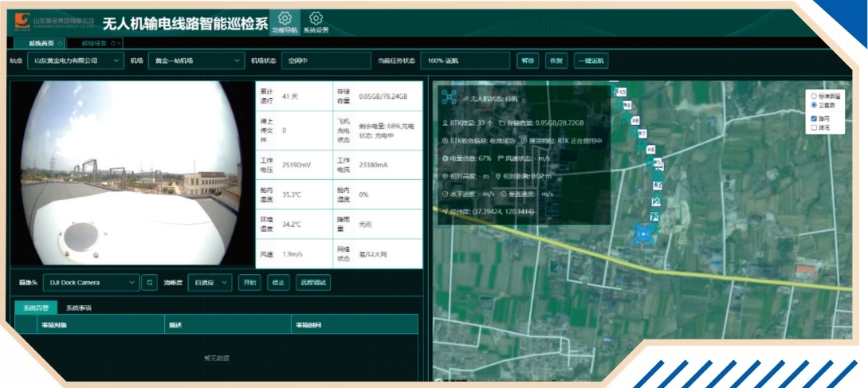Click the 停止 stream button
This screenshot has width=868, height=388.
[x=278, y=282]
